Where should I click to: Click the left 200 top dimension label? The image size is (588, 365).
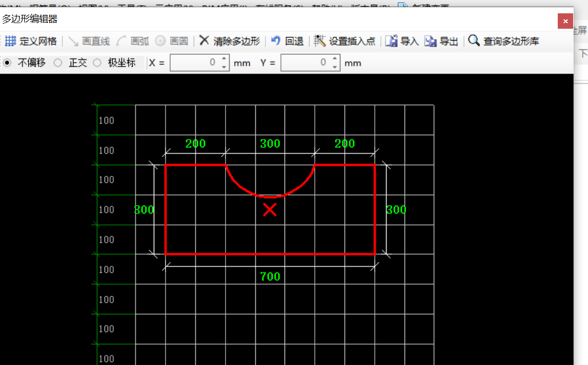pos(195,144)
